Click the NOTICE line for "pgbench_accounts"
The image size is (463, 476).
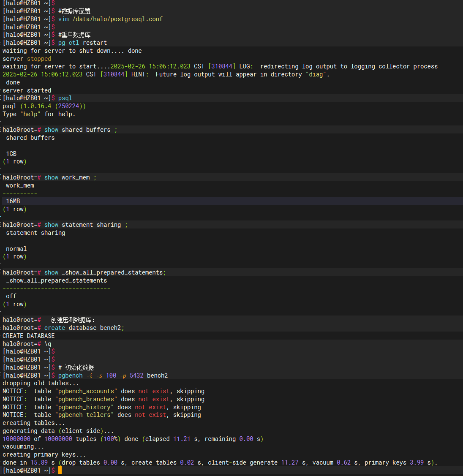pyautogui.click(x=103, y=391)
